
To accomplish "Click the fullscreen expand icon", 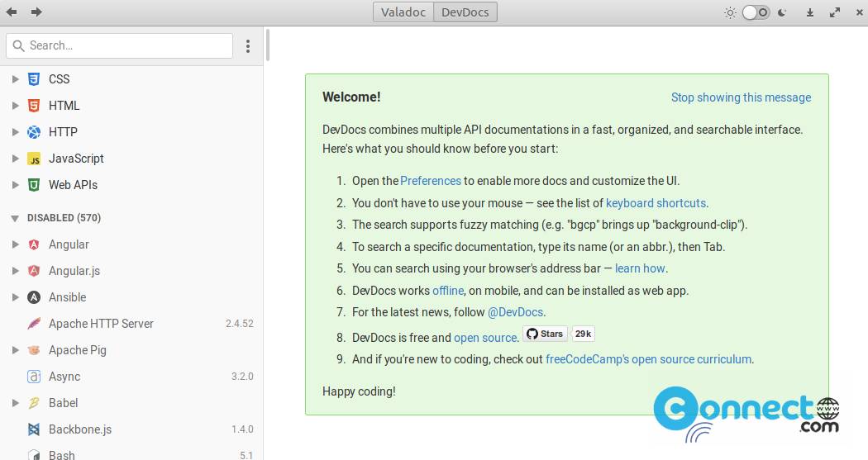I will (x=835, y=12).
